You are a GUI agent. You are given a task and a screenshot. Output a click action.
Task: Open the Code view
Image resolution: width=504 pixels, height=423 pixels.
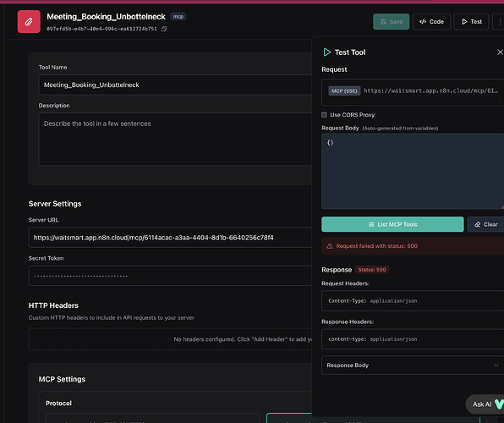click(x=431, y=21)
